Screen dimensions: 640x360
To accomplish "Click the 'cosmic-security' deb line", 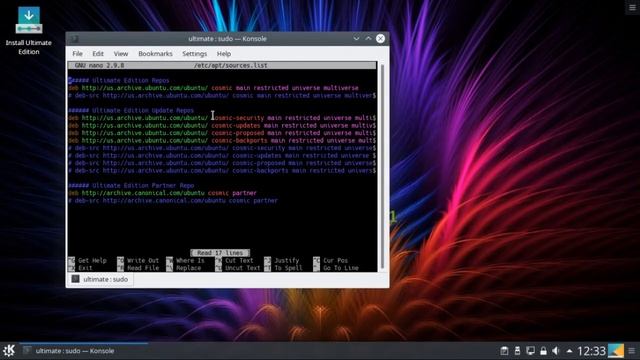I will 222,118.
